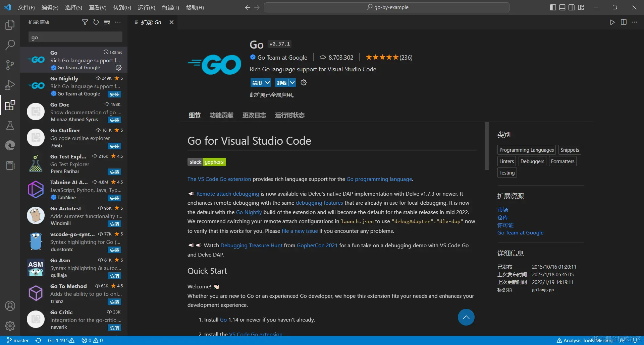Refresh the extensions list
This screenshot has height=345, width=644.
(x=96, y=22)
